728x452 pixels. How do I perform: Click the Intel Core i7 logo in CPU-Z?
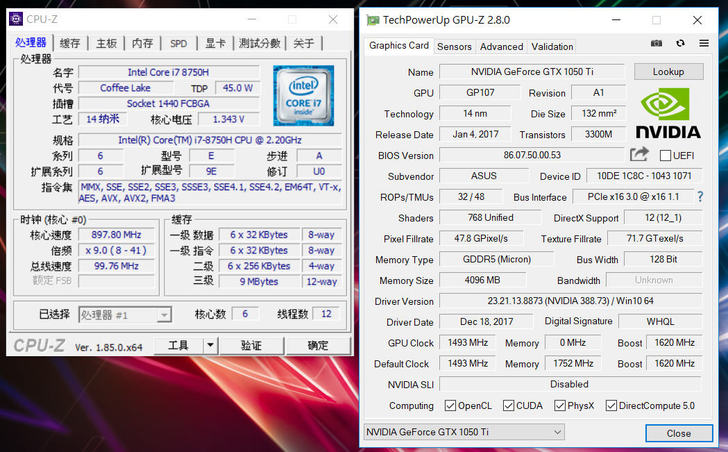[303, 96]
